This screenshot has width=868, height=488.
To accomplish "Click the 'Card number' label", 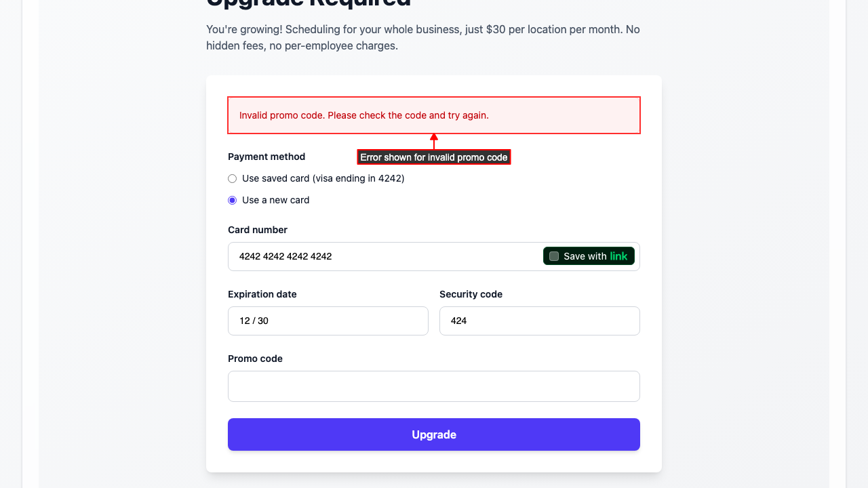I will click(258, 230).
